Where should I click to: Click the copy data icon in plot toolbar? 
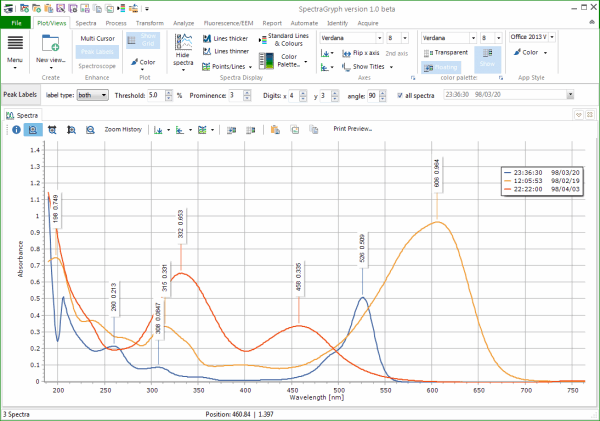coord(313,130)
